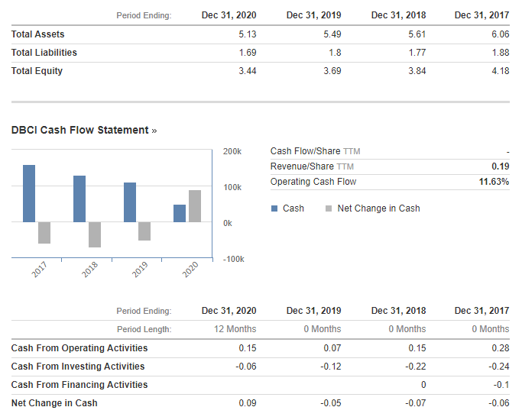522x420 pixels.
Task: Click the Net Change in Cash table row label
Action: [53, 403]
